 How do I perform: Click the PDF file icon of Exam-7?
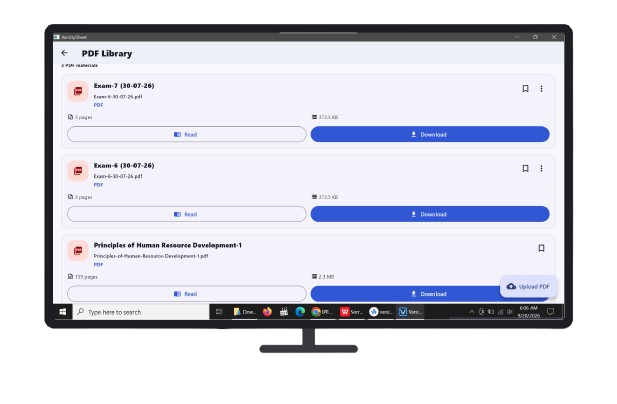[78, 91]
